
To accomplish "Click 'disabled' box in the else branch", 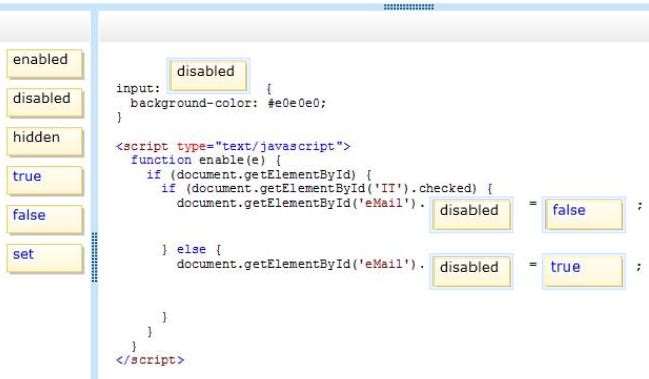I will [471, 271].
